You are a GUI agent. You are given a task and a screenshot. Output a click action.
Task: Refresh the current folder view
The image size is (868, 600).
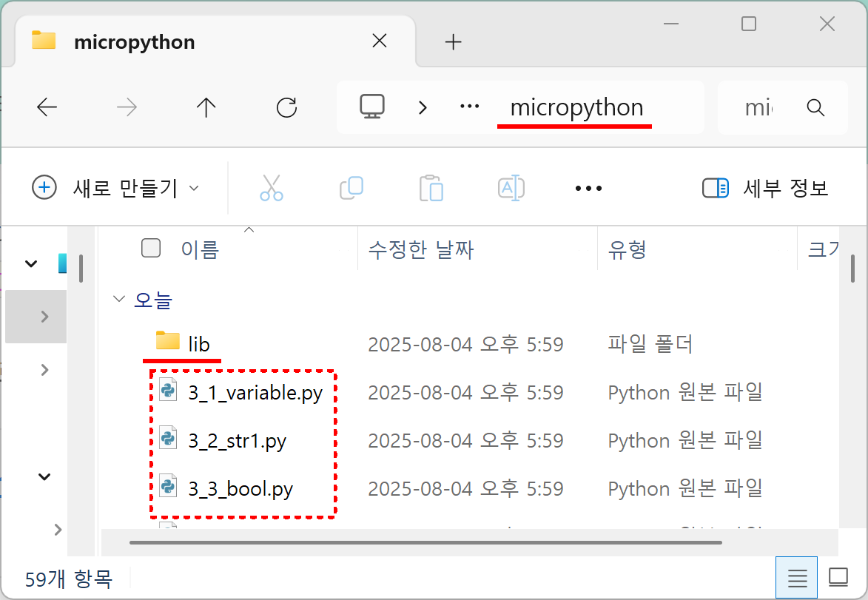coord(286,108)
